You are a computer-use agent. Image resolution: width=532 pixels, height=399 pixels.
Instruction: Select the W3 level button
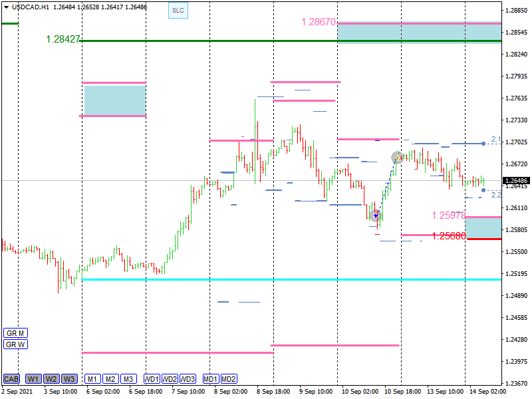tap(69, 379)
